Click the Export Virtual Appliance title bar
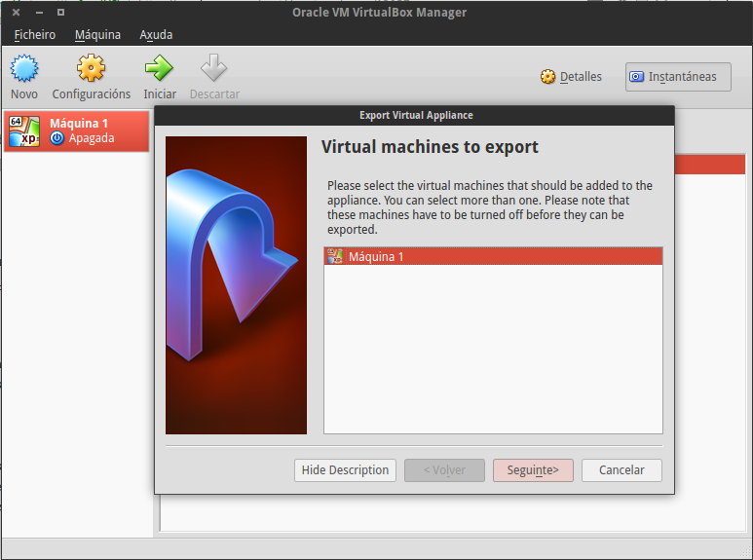 point(414,115)
